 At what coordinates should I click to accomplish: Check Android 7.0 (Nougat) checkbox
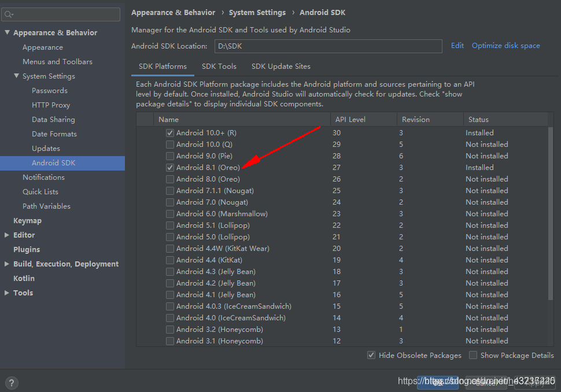click(x=170, y=202)
